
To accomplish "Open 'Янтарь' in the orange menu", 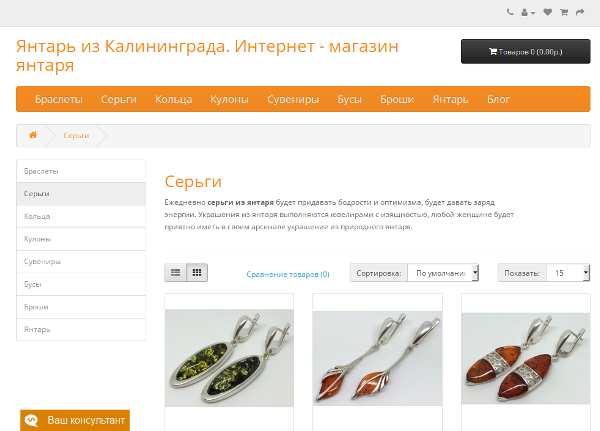I will (450, 99).
